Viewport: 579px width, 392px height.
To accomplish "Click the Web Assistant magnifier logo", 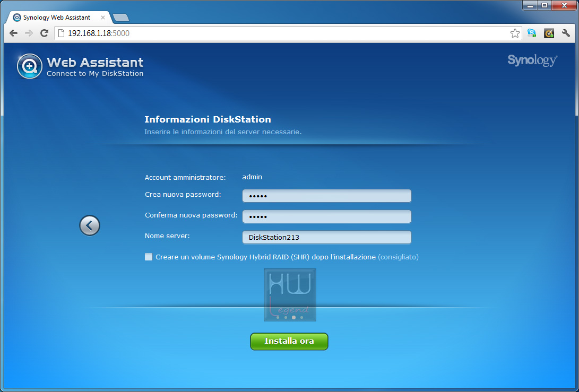I will [x=30, y=66].
